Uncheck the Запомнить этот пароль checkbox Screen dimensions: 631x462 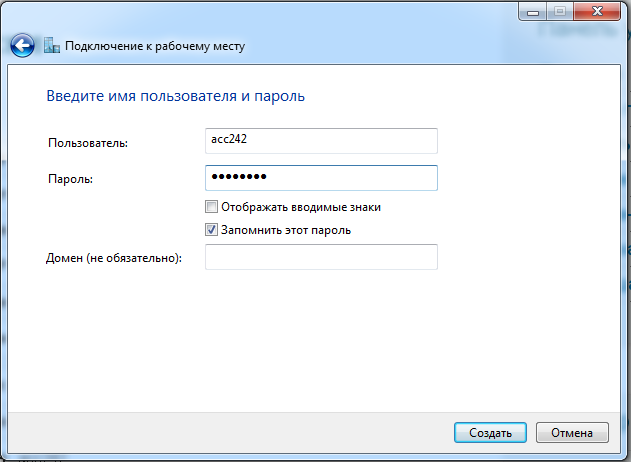(211, 230)
